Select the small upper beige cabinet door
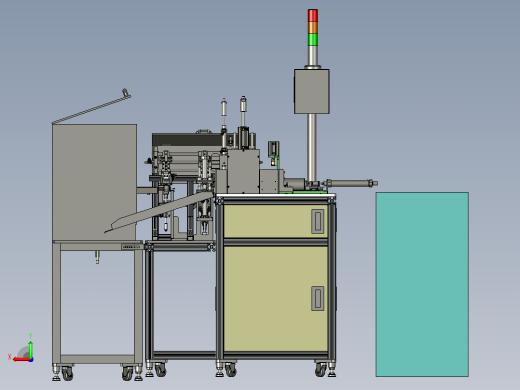The image size is (520, 390). click(x=276, y=221)
